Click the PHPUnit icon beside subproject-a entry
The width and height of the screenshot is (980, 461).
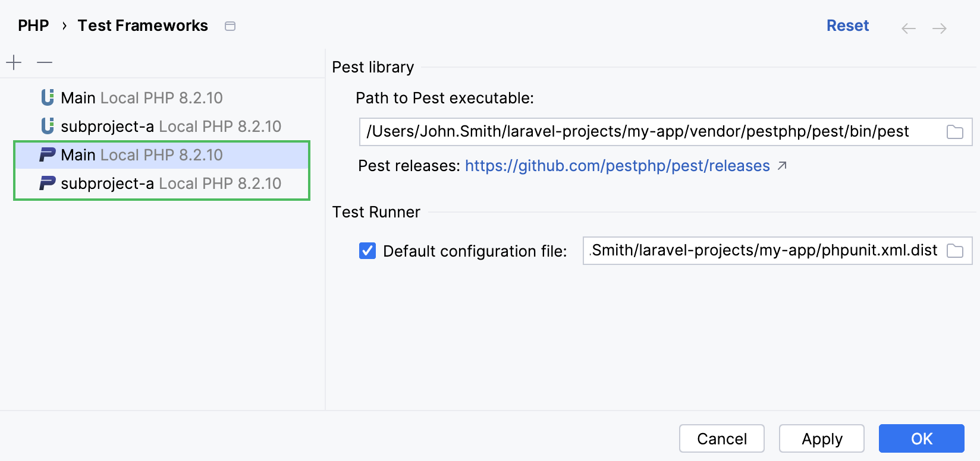pyautogui.click(x=47, y=126)
